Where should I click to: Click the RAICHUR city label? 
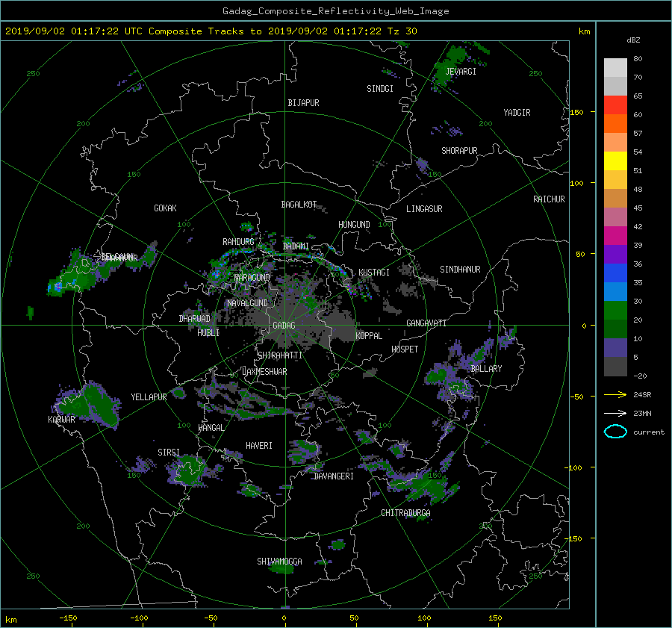(549, 199)
